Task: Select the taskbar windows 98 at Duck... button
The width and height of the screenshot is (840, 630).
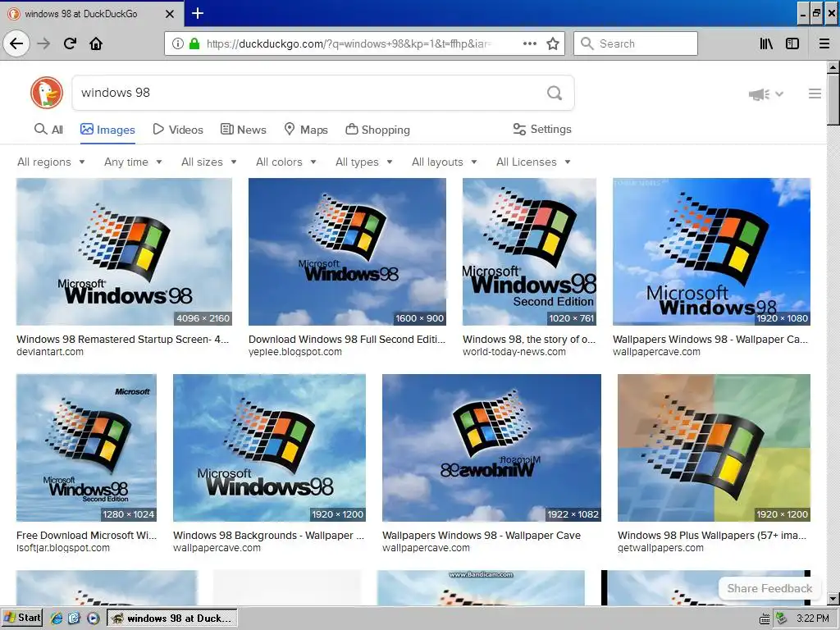Action: (172, 619)
